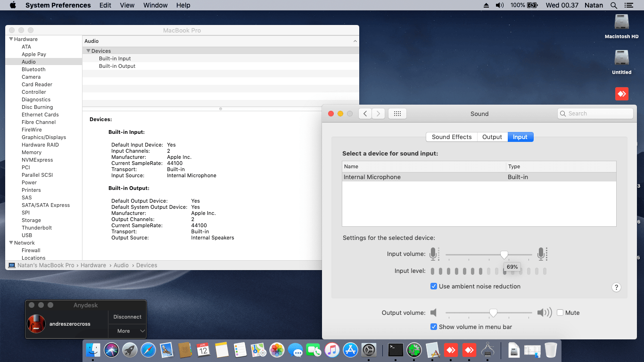This screenshot has height=362, width=644.
Task: Switch to the Output tab
Action: click(492, 137)
